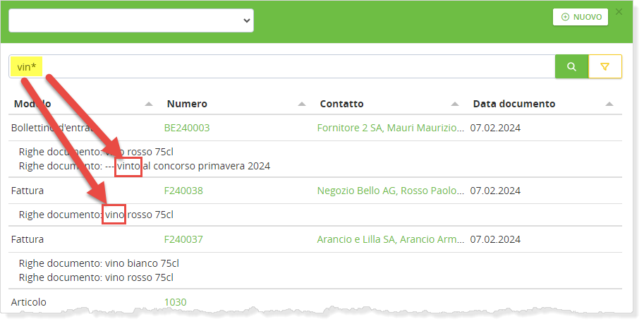
Task: Open the empty dropdown at top left
Action: pos(131,20)
